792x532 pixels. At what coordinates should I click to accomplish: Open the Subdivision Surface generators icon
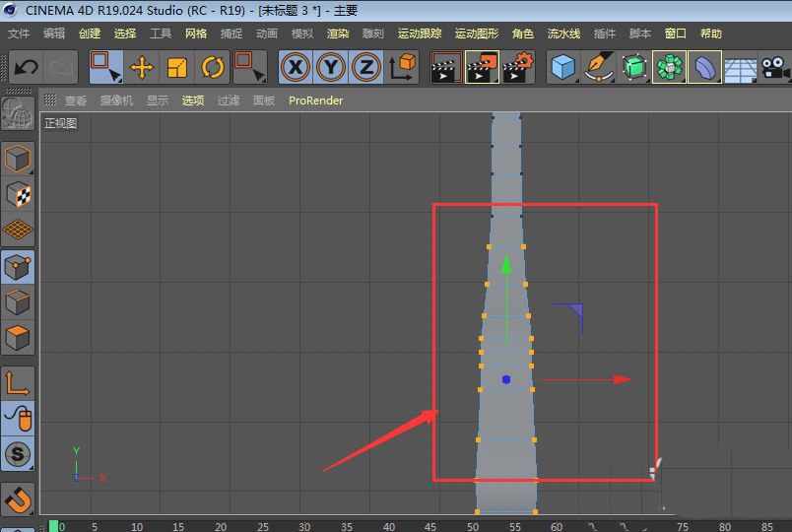(634, 67)
